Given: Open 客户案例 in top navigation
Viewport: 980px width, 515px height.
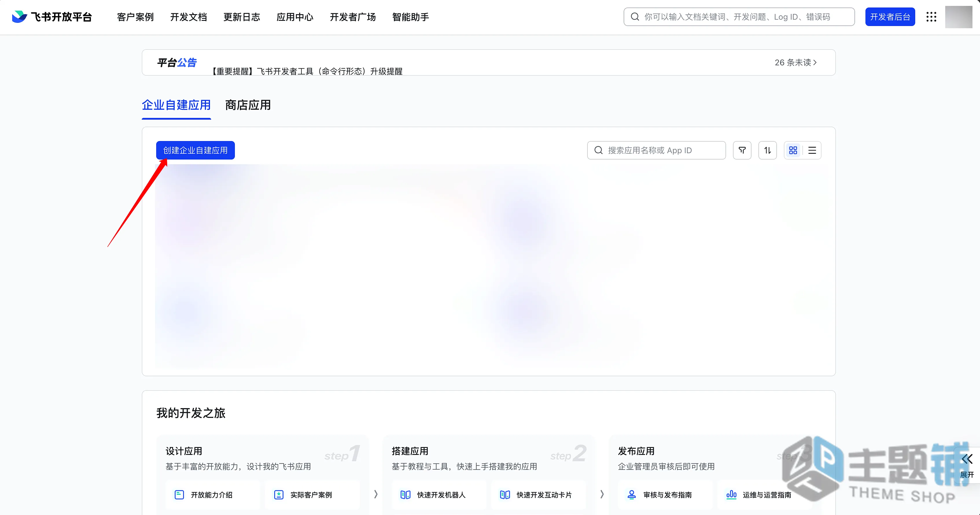Looking at the screenshot, I should (135, 17).
